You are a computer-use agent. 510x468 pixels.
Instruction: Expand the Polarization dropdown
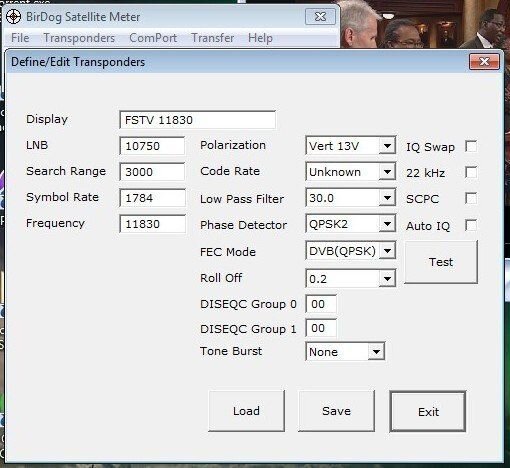point(387,146)
